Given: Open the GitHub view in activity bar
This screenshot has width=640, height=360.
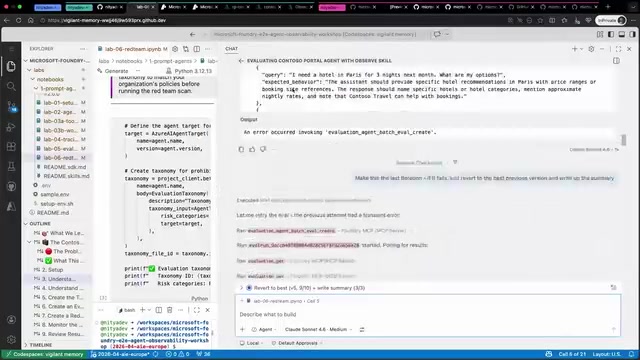Looking at the screenshot, I should click(11, 187).
